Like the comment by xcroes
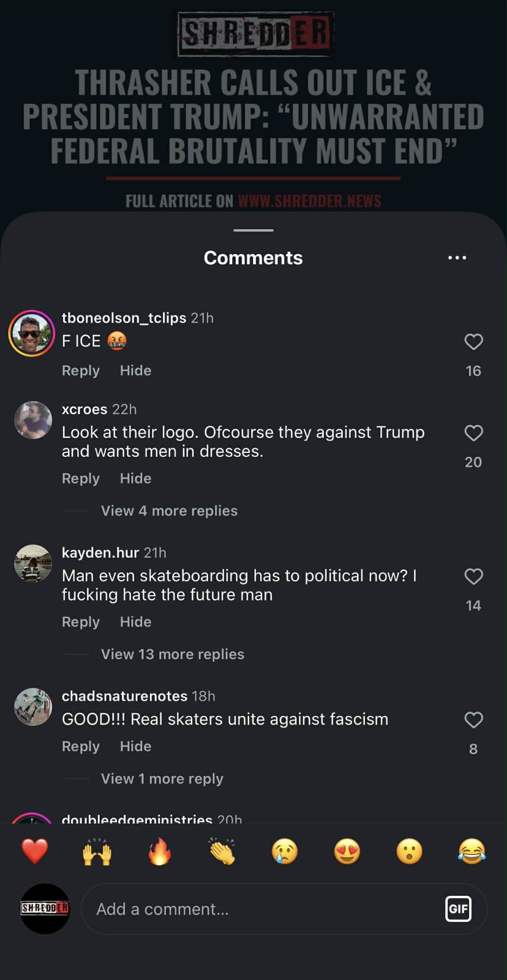The width and height of the screenshot is (507, 980). [x=474, y=433]
